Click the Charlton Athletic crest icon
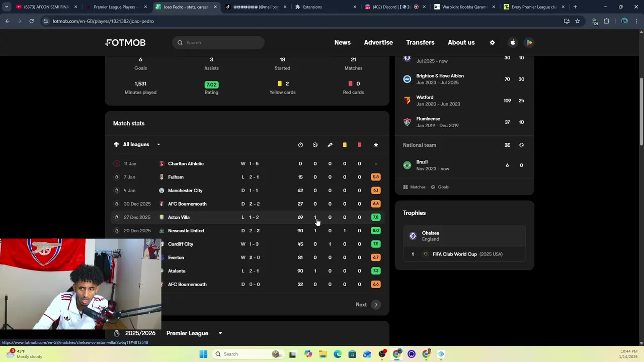Viewport: 644px width, 362px height. pyautogui.click(x=162, y=164)
